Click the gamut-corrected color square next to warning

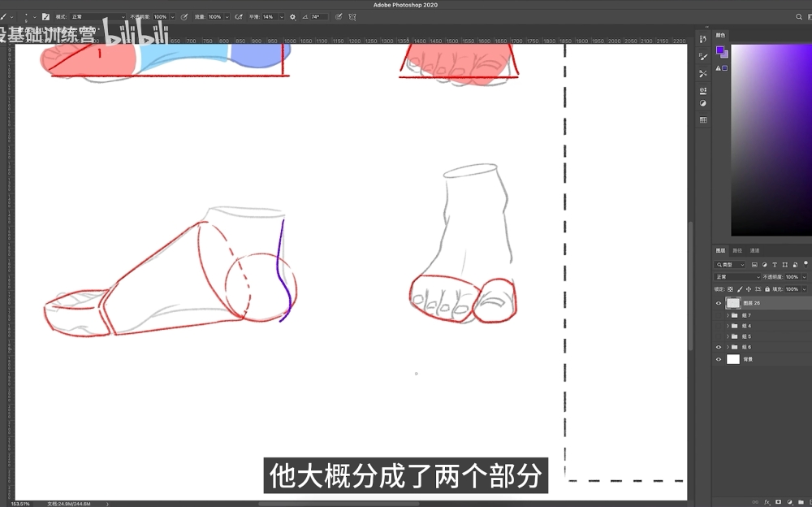(x=725, y=68)
